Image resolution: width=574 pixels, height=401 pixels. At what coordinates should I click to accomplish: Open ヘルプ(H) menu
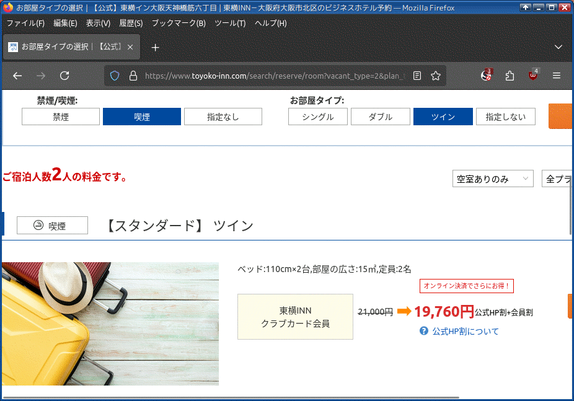(271, 23)
